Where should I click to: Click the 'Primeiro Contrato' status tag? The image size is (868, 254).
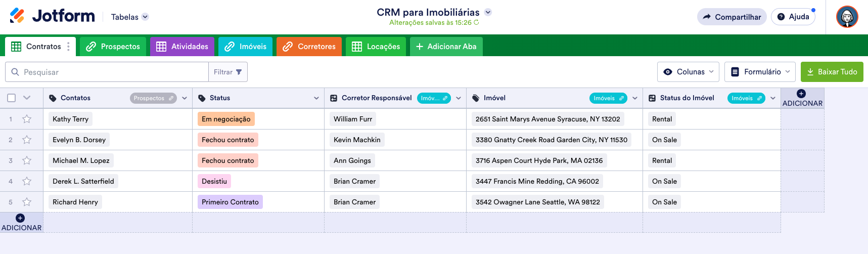(x=230, y=202)
